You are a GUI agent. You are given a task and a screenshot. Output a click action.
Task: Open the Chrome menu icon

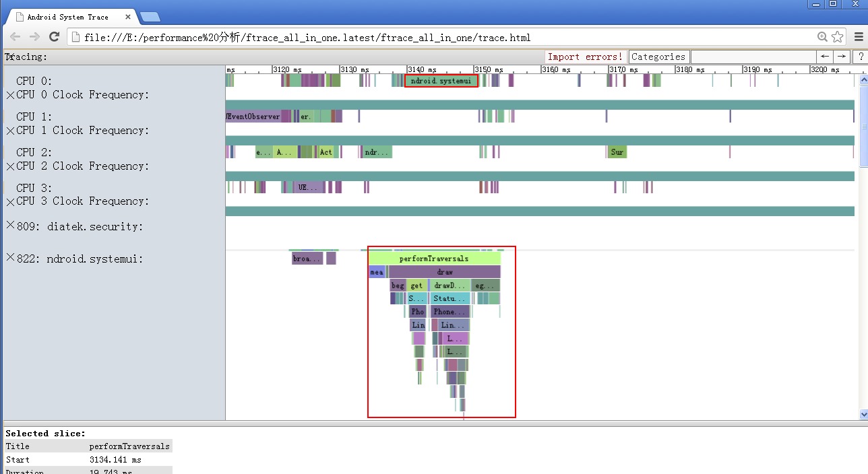(x=859, y=37)
